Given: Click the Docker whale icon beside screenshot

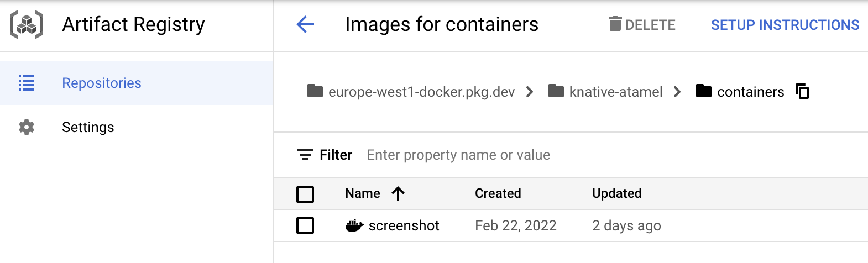Looking at the screenshot, I should tap(354, 225).
